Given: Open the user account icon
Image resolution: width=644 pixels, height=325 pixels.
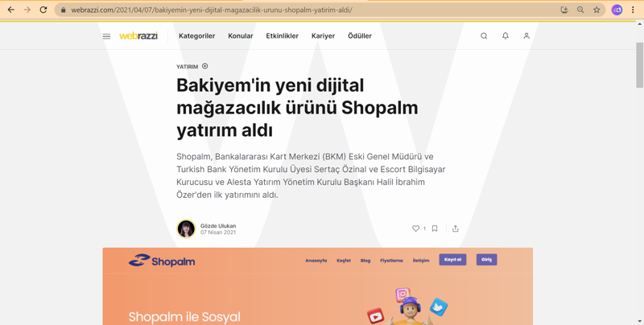Looking at the screenshot, I should pos(526,36).
